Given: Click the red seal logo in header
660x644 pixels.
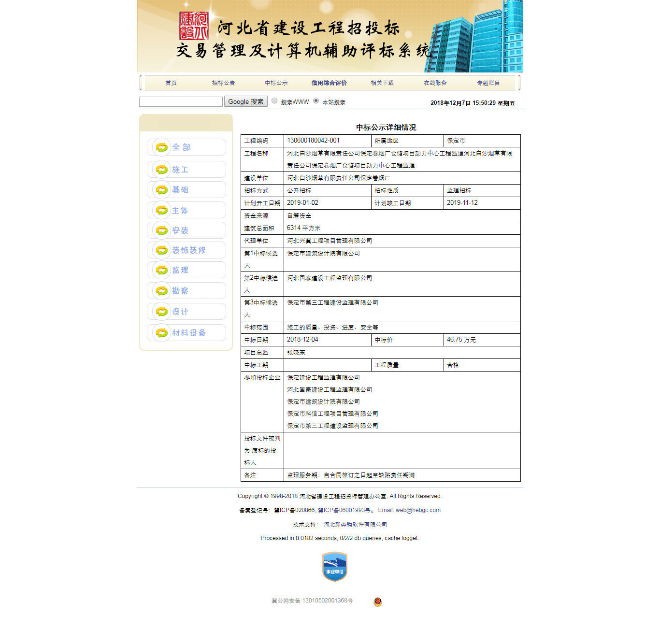Looking at the screenshot, I should tap(194, 26).
